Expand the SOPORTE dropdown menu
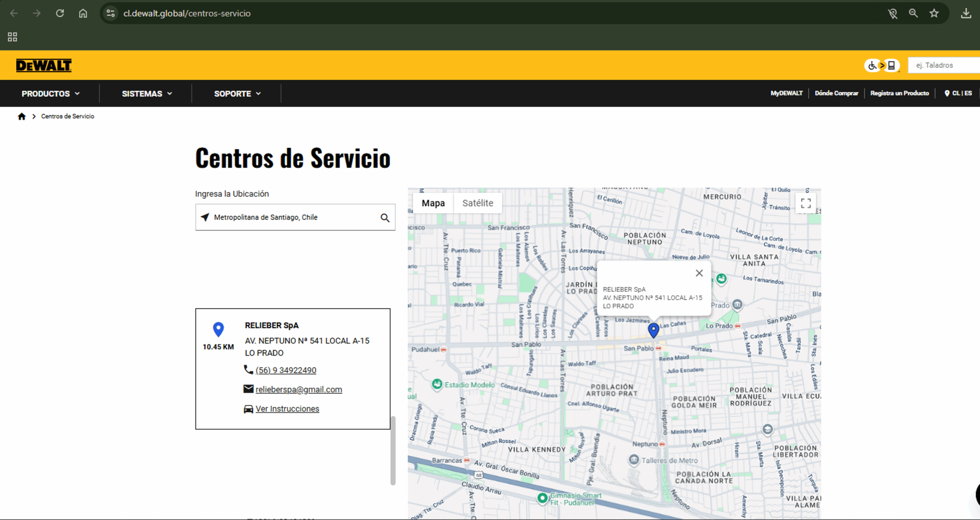This screenshot has height=520, width=980. pos(237,94)
